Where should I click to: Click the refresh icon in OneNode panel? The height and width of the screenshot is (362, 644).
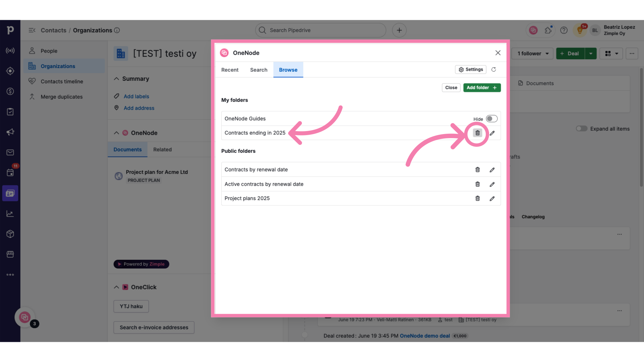click(494, 70)
